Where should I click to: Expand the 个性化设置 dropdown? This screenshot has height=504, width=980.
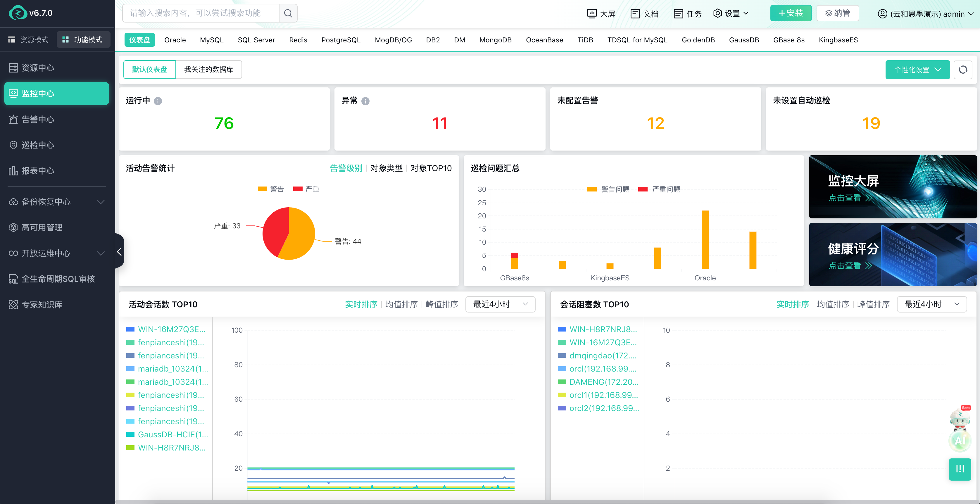pos(917,70)
